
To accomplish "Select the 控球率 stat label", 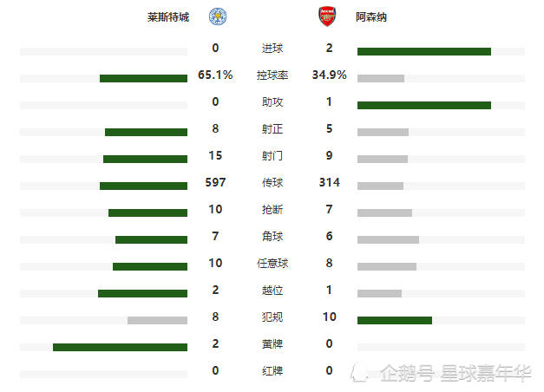I will pos(272,75).
